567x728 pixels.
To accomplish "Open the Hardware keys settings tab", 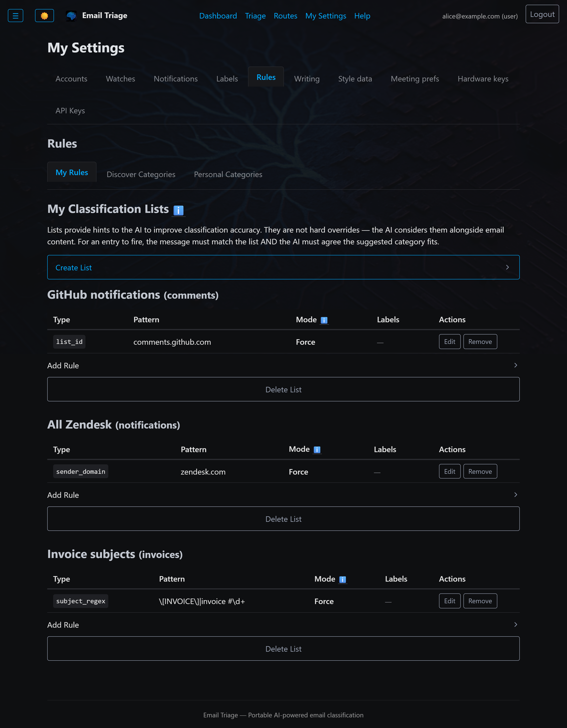I will (483, 79).
